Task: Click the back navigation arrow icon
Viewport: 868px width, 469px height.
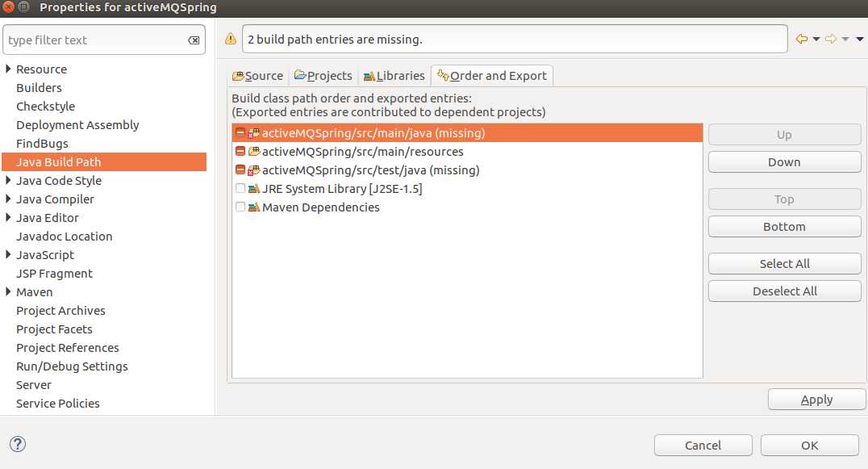Action: coord(802,39)
